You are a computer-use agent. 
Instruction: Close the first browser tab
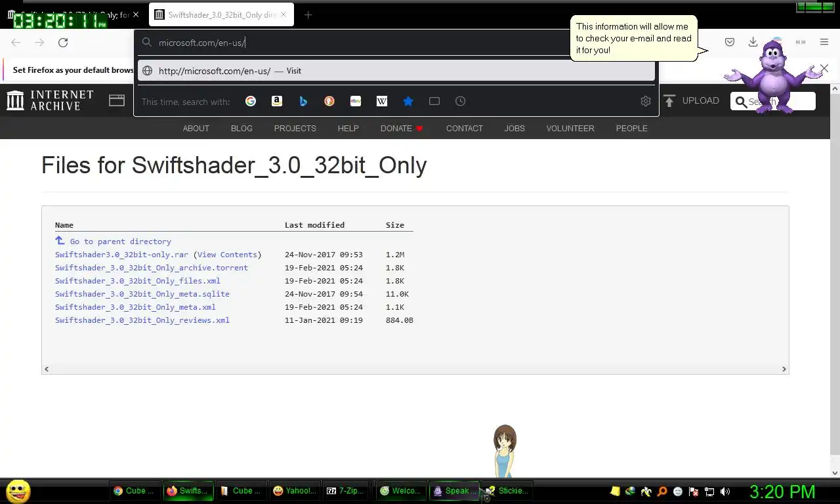[136, 15]
